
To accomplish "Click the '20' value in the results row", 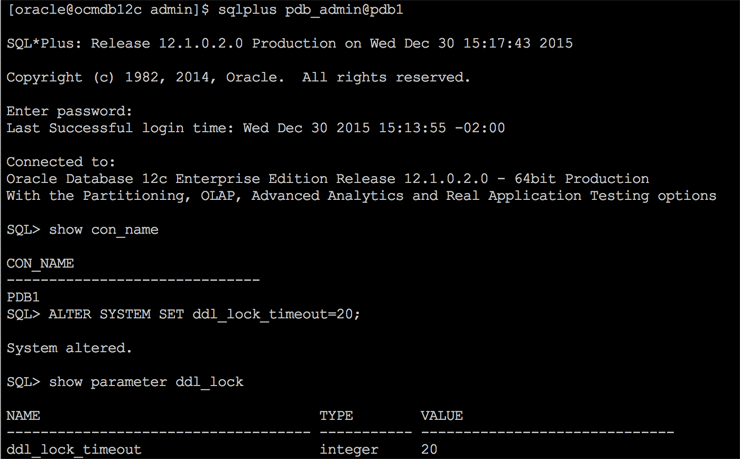I will click(429, 449).
